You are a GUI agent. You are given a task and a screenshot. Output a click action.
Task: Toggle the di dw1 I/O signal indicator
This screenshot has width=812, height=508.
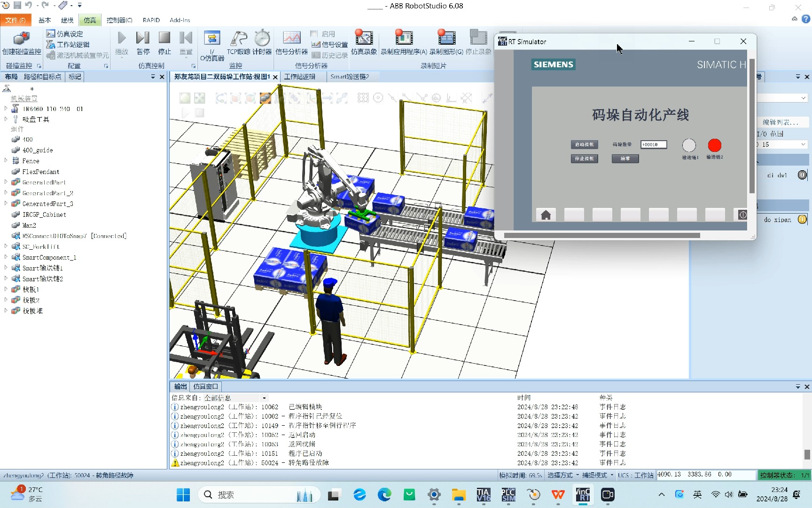802,175
